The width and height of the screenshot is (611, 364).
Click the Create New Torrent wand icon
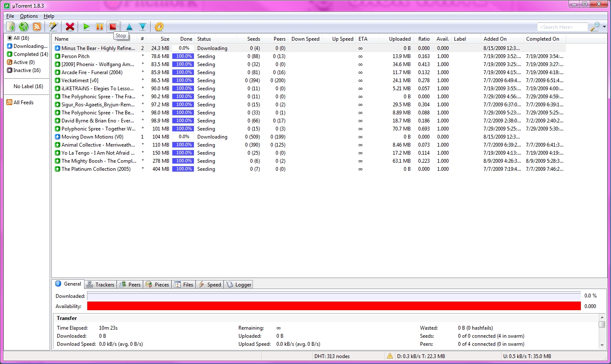53,27
